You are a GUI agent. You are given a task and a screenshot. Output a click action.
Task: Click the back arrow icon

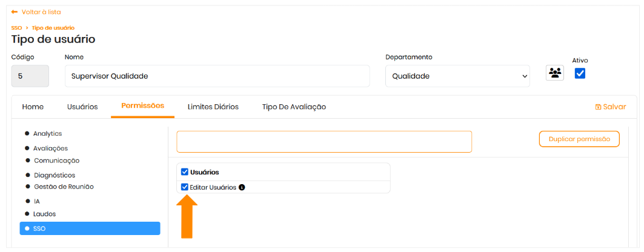coord(15,12)
